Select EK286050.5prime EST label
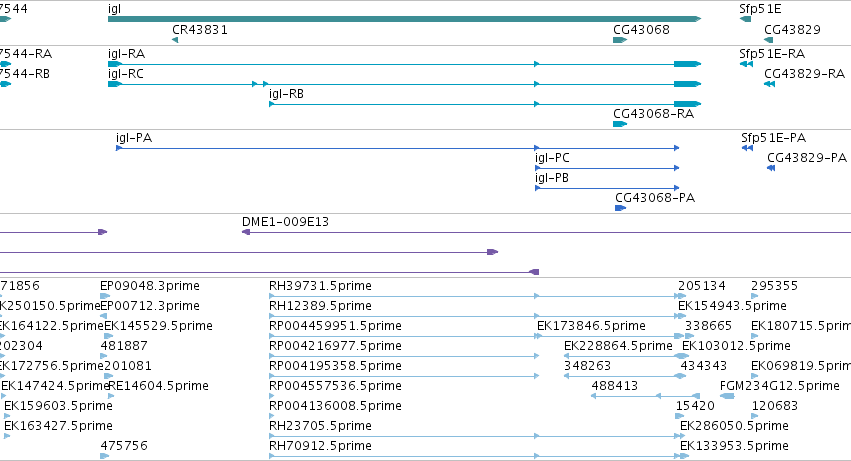 pos(734,426)
